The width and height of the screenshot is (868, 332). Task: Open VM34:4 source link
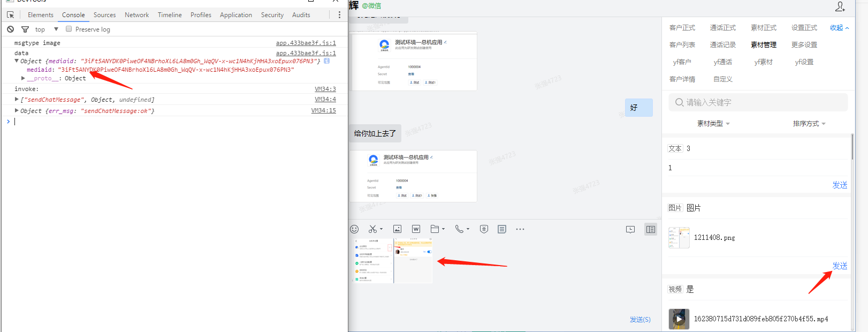pos(325,99)
